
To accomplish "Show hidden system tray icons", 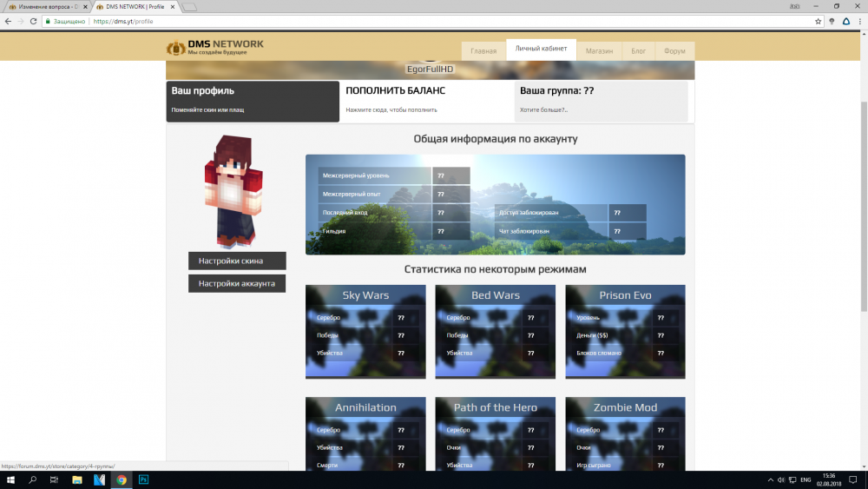I will coord(771,479).
